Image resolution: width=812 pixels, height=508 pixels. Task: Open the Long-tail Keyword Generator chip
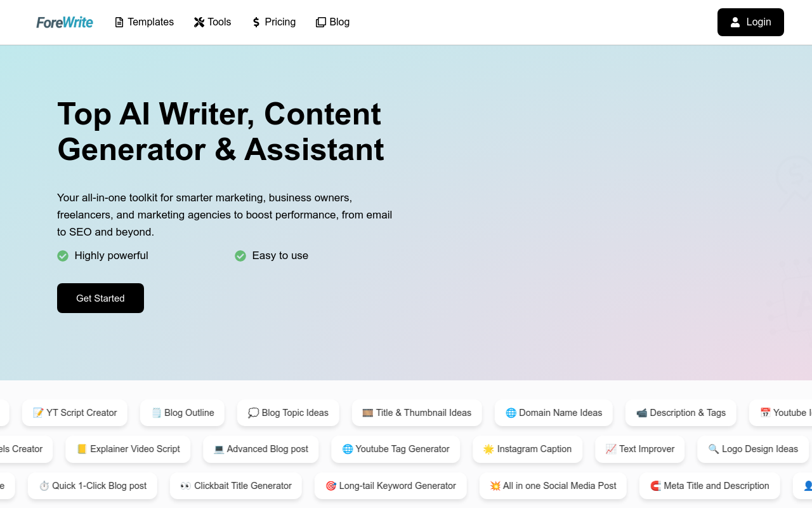tap(391, 486)
